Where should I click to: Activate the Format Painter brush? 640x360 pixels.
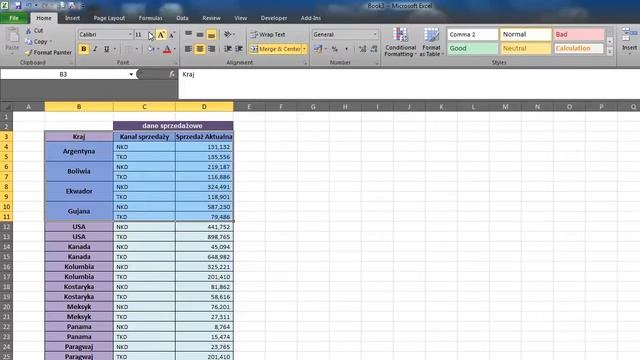[x=28, y=53]
